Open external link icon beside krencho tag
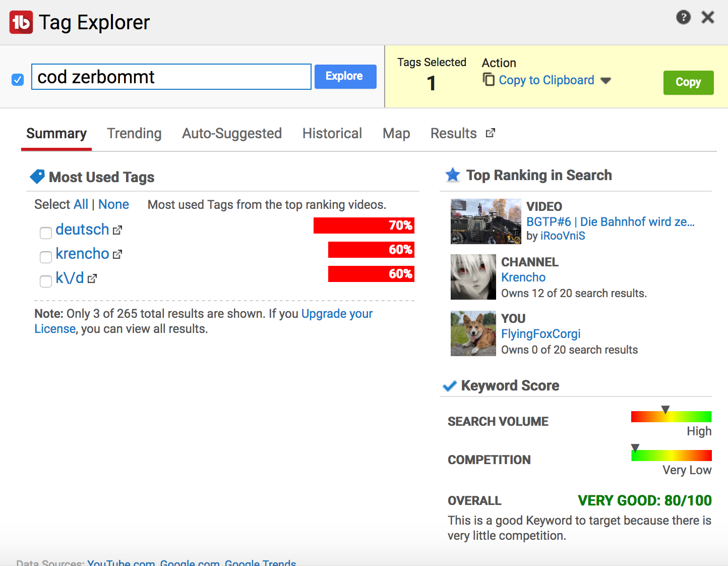Image resolution: width=728 pixels, height=566 pixels. pyautogui.click(x=117, y=255)
